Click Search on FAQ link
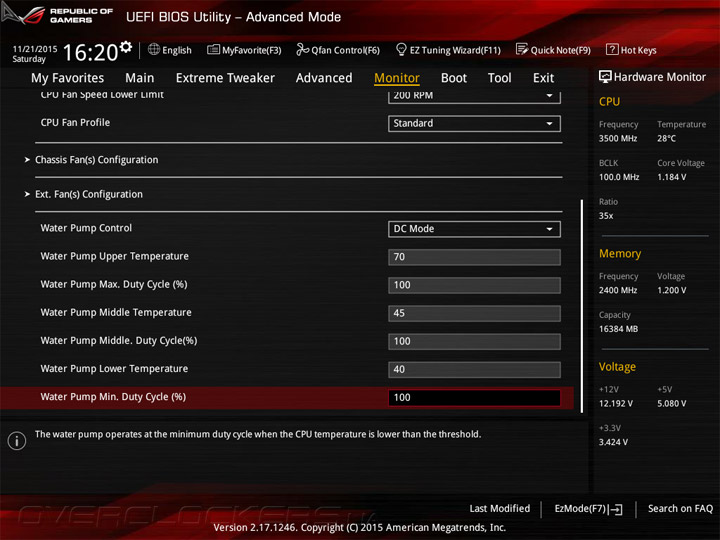This screenshot has height=540, width=720. [680, 509]
